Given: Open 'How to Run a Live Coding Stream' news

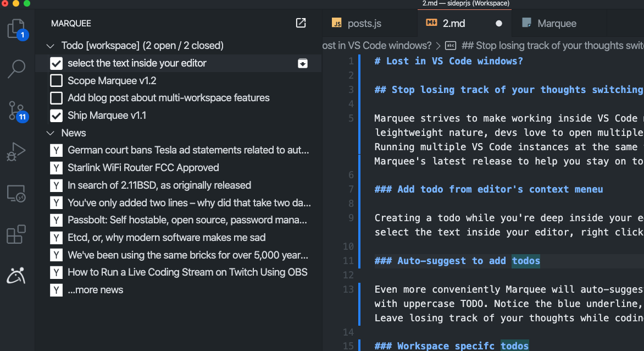Looking at the screenshot, I should coord(187,272).
